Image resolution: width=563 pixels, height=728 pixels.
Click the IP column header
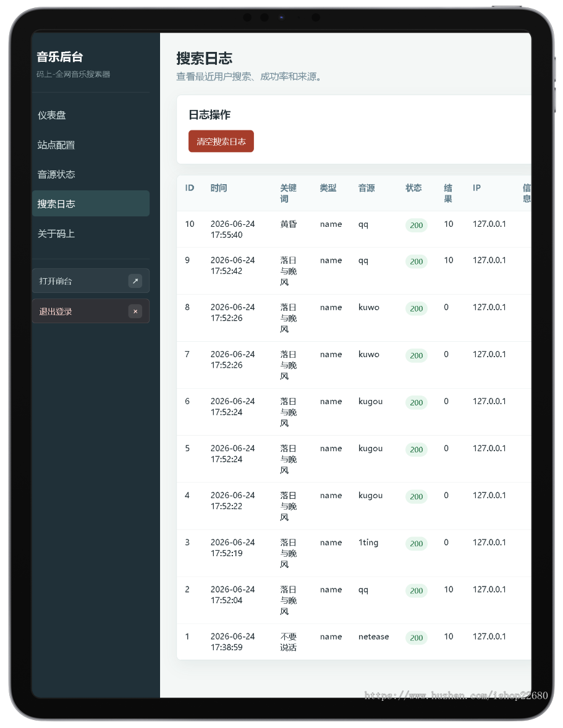click(x=476, y=188)
